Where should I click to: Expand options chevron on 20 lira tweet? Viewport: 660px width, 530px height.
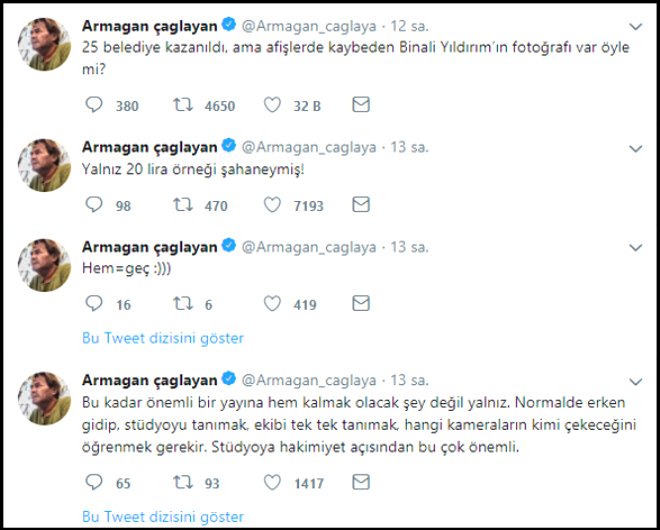635,148
